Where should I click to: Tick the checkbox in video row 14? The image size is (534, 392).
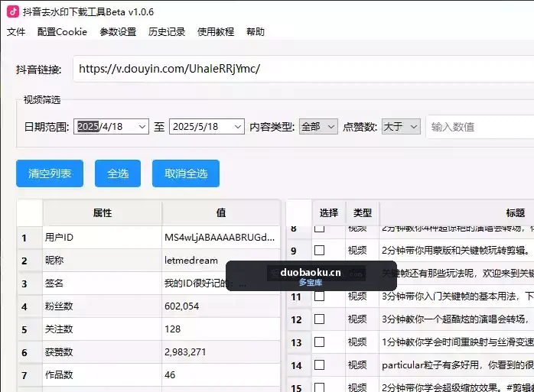[320, 364]
